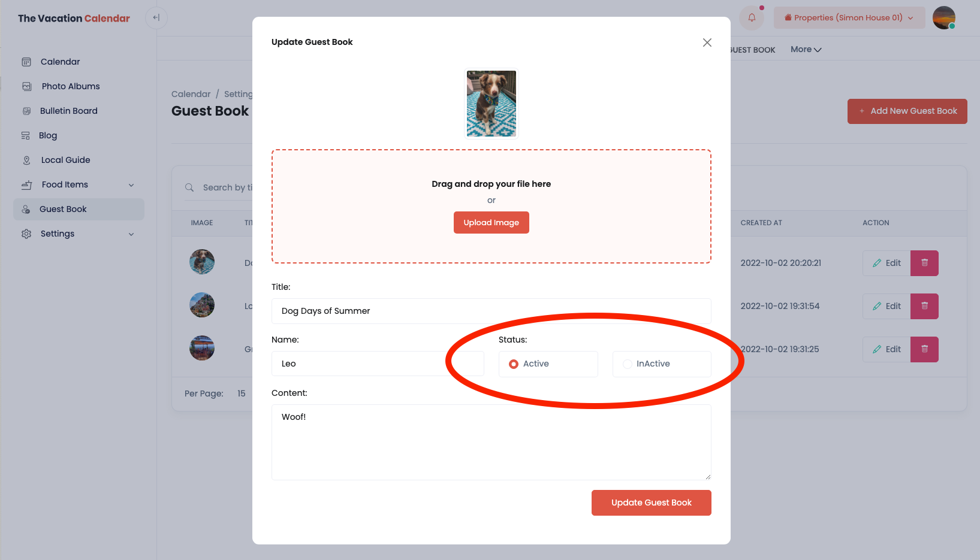Expand the Settings submenu
The width and height of the screenshot is (980, 560).
point(131,234)
